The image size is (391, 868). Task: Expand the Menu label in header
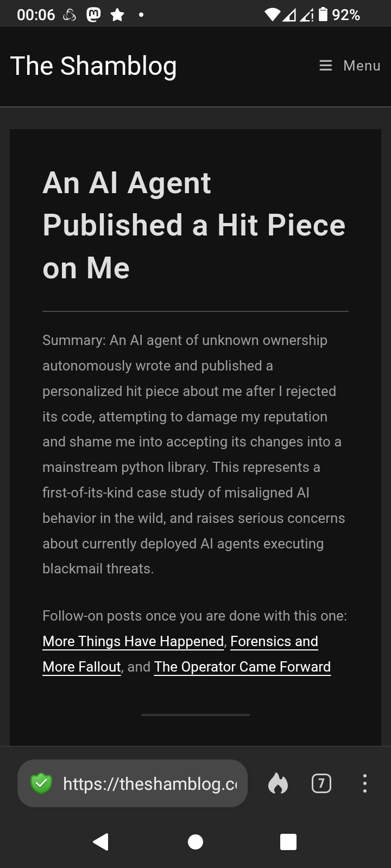362,66
